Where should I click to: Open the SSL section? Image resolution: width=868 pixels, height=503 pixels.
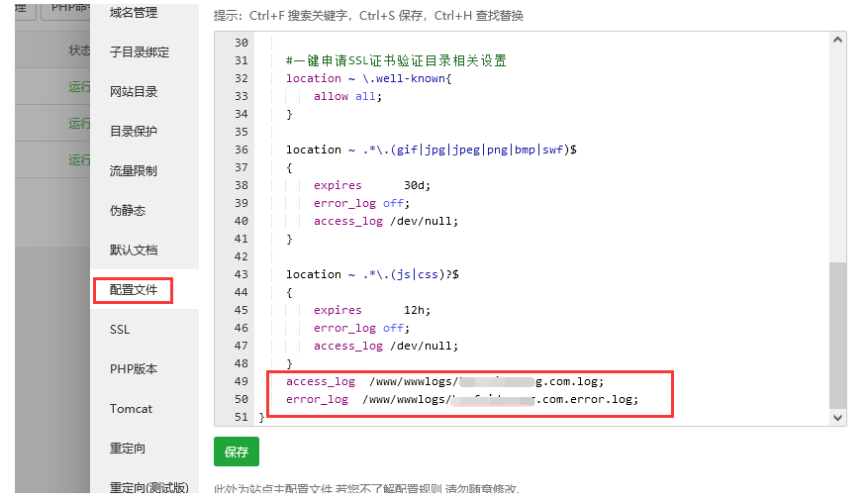pyautogui.click(x=120, y=330)
